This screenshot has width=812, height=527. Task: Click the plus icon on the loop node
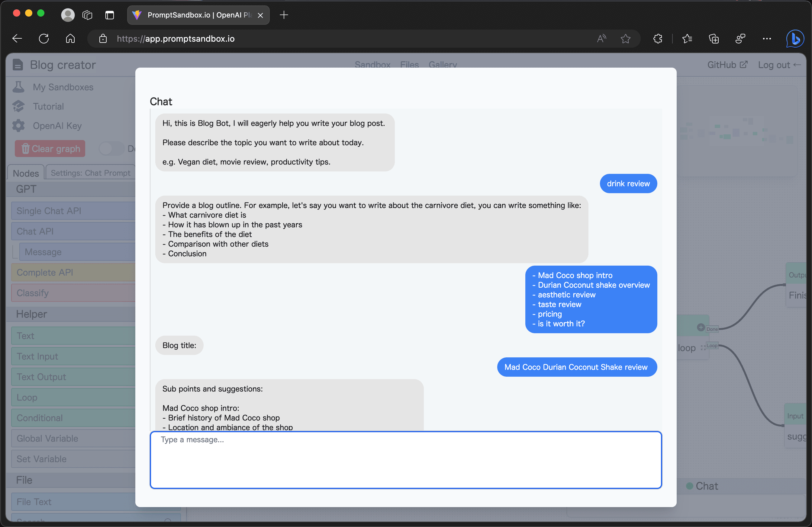pyautogui.click(x=701, y=327)
